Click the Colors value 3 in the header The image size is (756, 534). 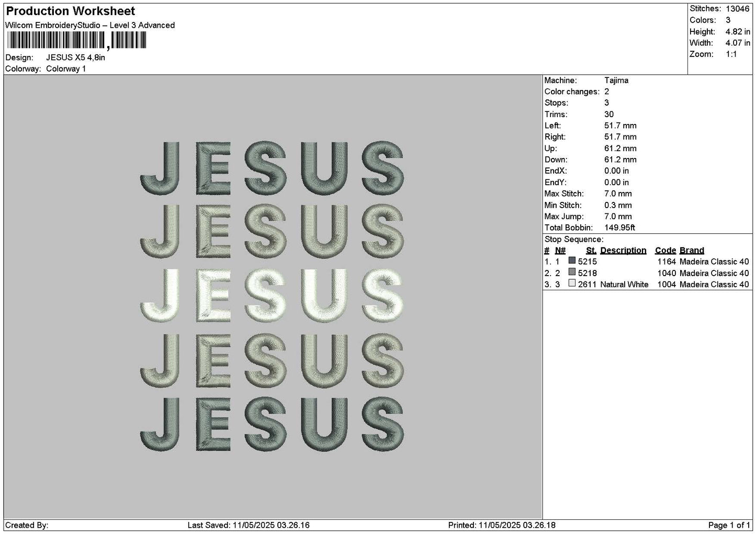coord(728,20)
